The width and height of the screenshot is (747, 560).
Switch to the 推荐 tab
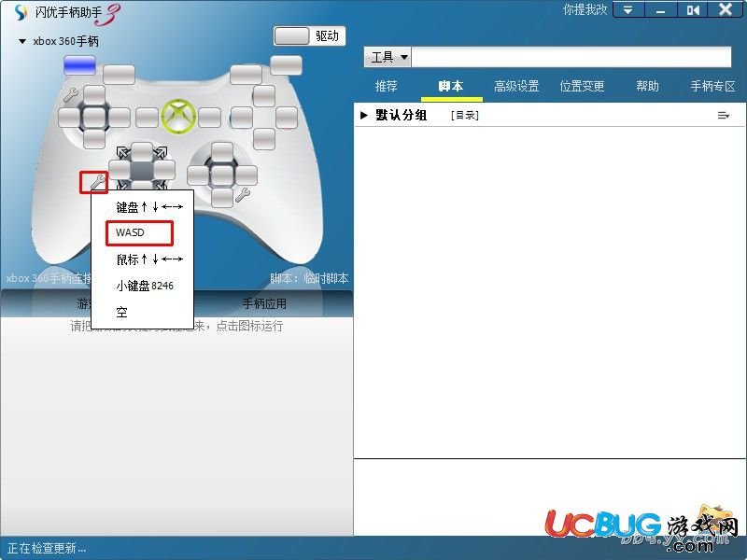click(x=386, y=86)
